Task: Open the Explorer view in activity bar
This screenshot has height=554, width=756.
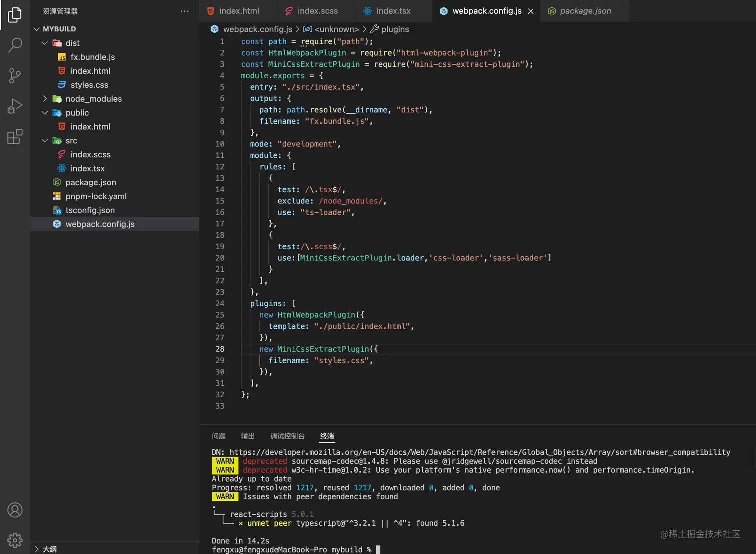Action: pos(15,15)
